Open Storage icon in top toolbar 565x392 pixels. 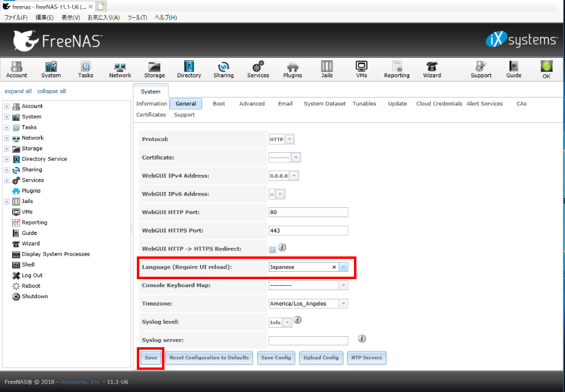click(x=154, y=69)
